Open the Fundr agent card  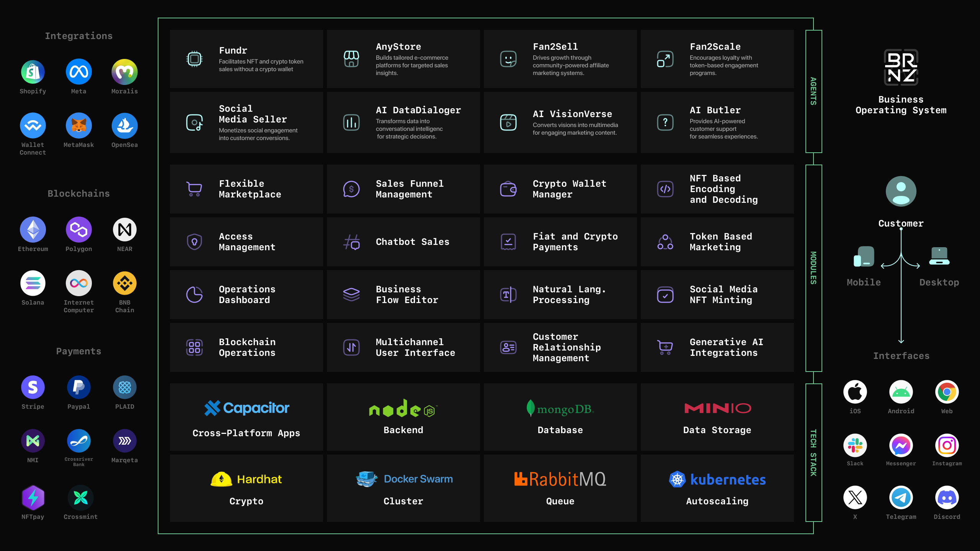247,59
